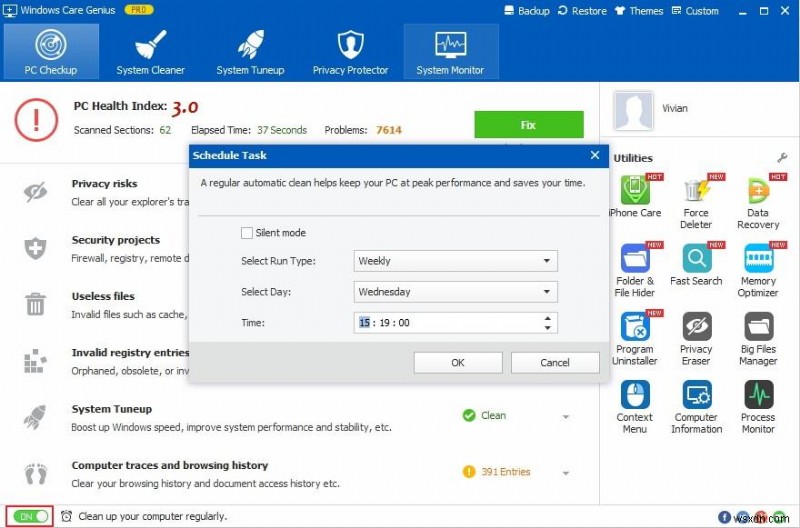Click the Facebook share icon
The width and height of the screenshot is (800, 528).
[x=724, y=517]
